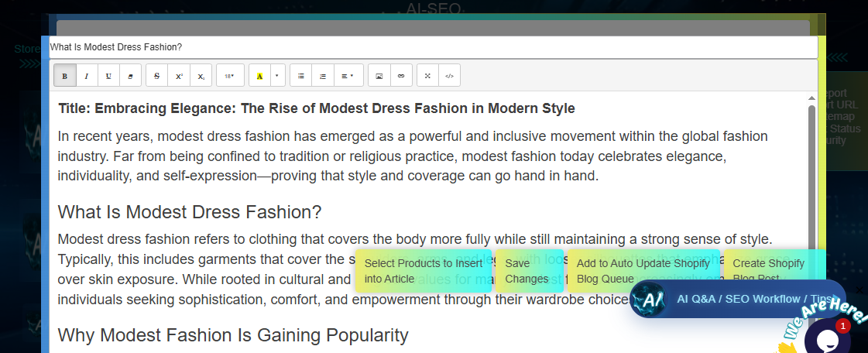Screen dimensions: 868x353
Task: Apply strikethrough to selected text
Action: pyautogui.click(x=157, y=76)
